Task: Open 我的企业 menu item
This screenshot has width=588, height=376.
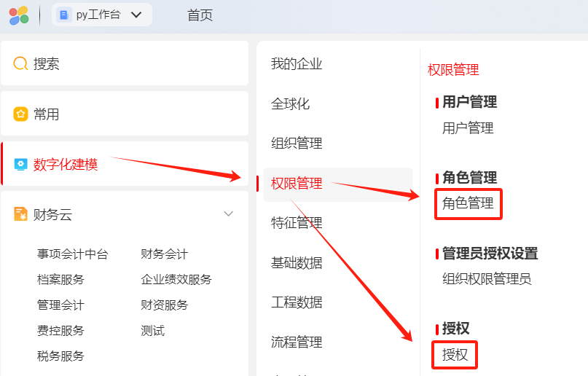Action: [x=297, y=64]
